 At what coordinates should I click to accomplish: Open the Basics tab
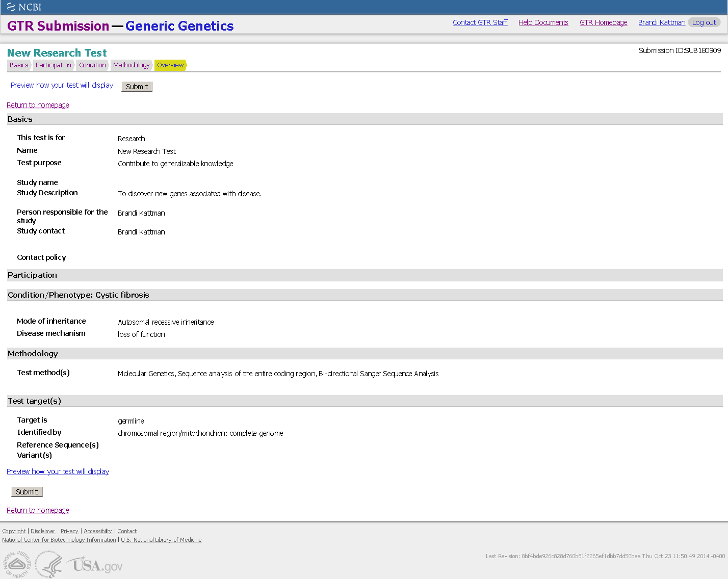(19, 65)
